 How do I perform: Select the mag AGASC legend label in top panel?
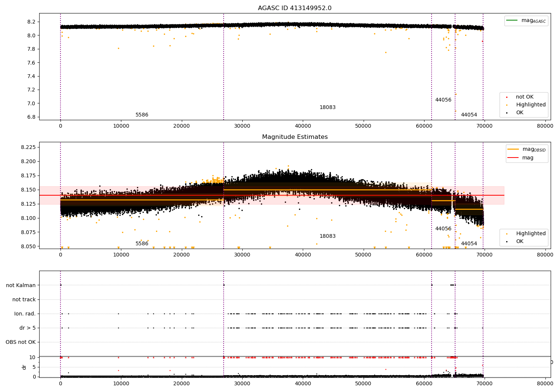click(533, 21)
